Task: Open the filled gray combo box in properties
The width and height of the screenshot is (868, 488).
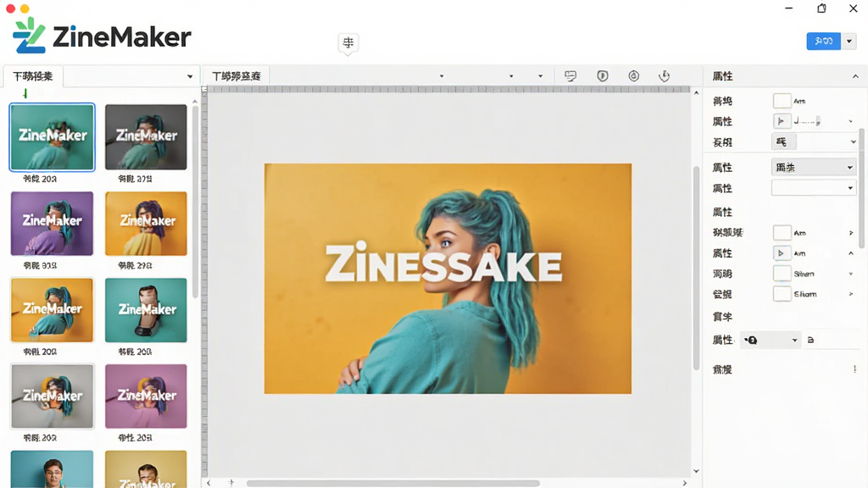Action: pos(813,167)
